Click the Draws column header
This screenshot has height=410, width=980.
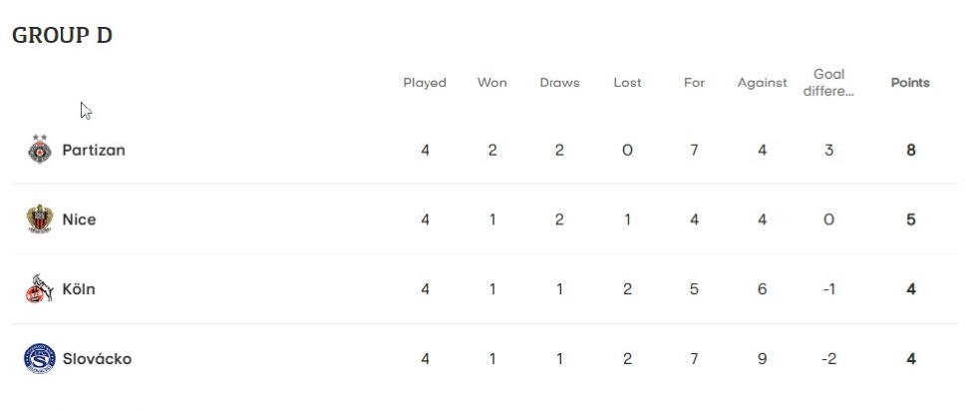coord(559,83)
